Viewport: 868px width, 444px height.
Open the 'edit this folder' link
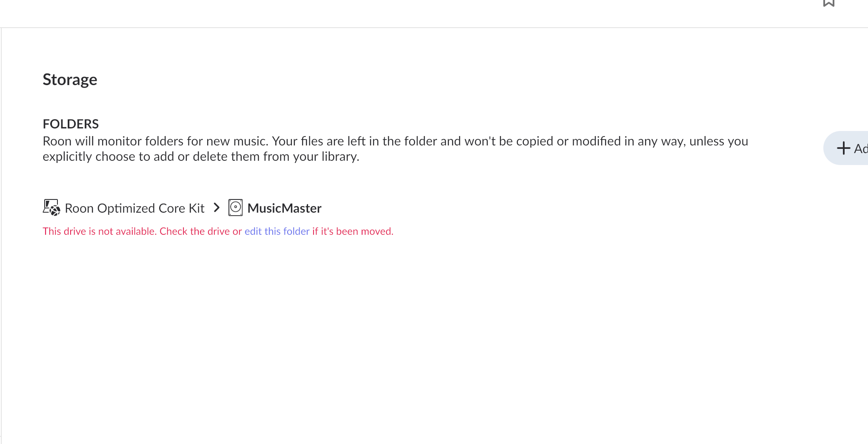click(x=277, y=231)
